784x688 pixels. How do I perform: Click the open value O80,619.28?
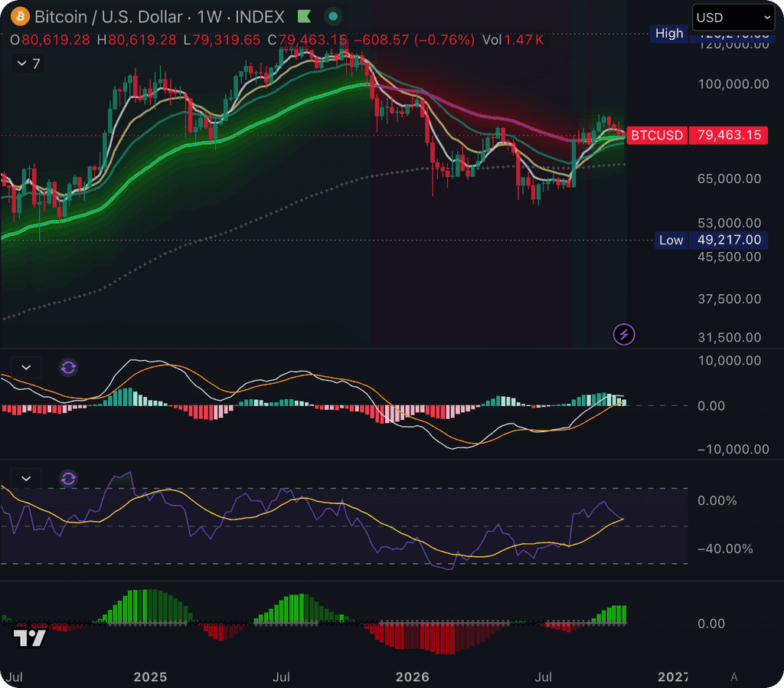pyautogui.click(x=50, y=40)
